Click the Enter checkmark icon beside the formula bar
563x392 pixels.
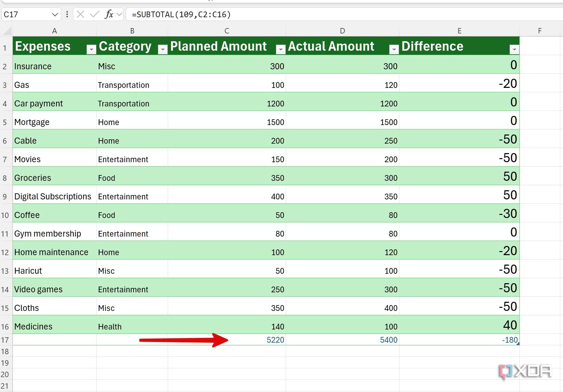[94, 14]
